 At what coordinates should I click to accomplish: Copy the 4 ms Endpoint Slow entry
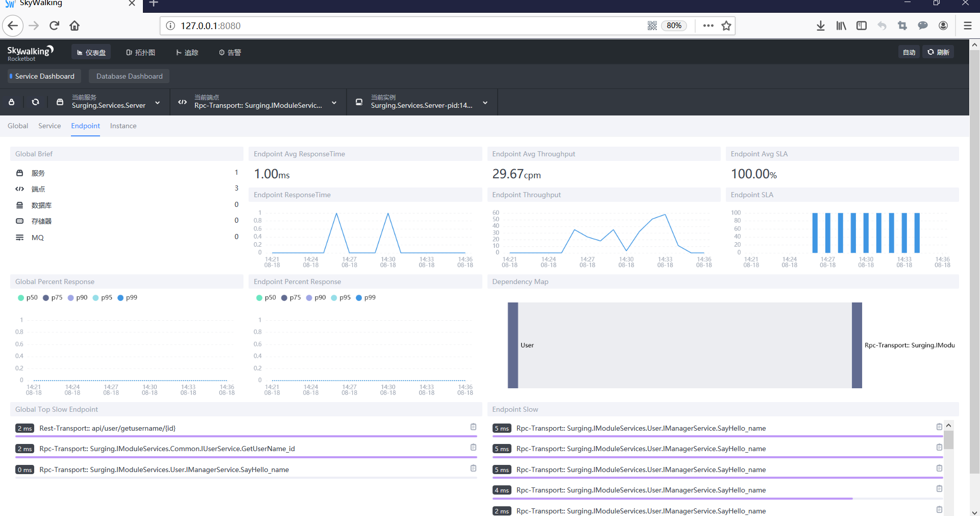tap(939, 489)
